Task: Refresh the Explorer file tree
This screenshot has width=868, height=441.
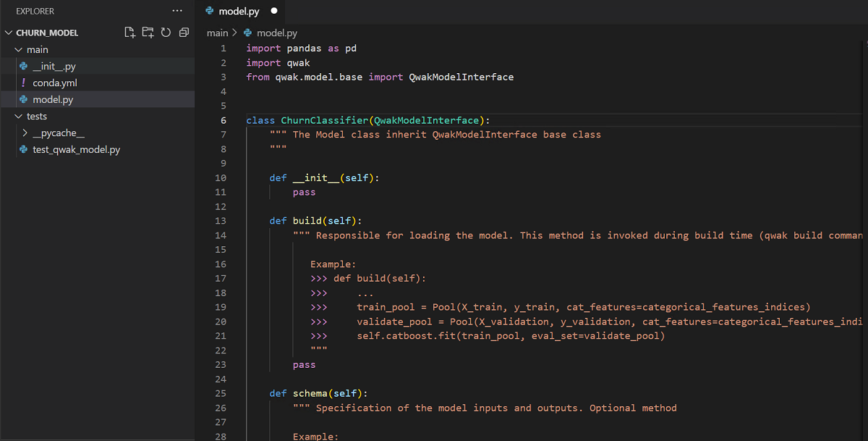Action: click(166, 33)
